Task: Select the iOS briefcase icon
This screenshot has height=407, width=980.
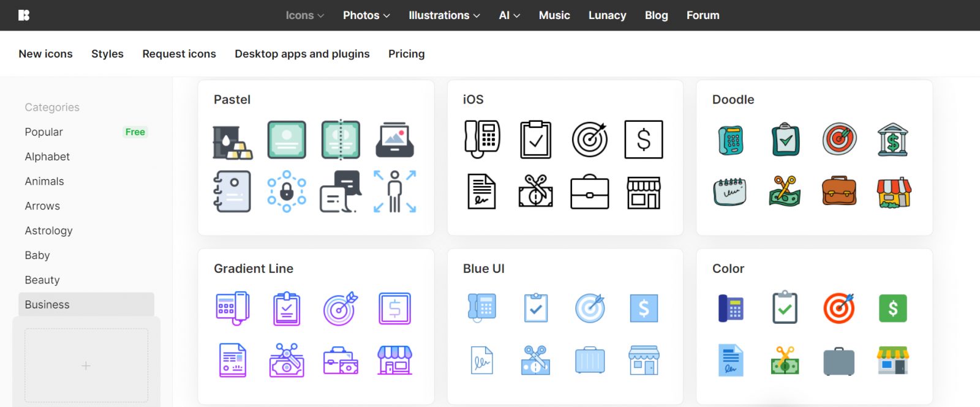Action: point(590,193)
